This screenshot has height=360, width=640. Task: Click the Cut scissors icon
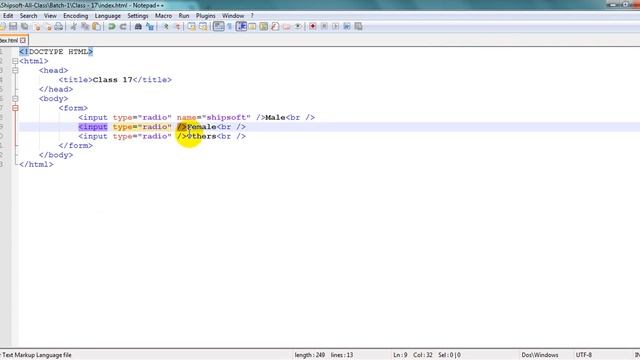[73, 27]
